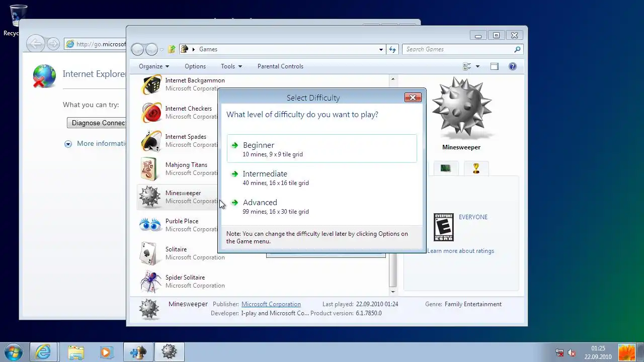
Task: Click the muted volume tray icon
Action: 572,352
